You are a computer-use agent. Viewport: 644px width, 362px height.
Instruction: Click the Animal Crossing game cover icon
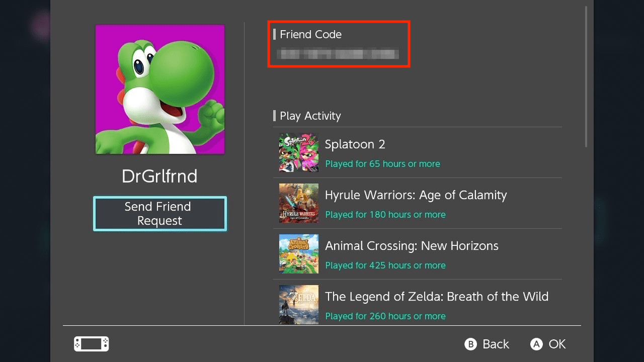tap(299, 254)
